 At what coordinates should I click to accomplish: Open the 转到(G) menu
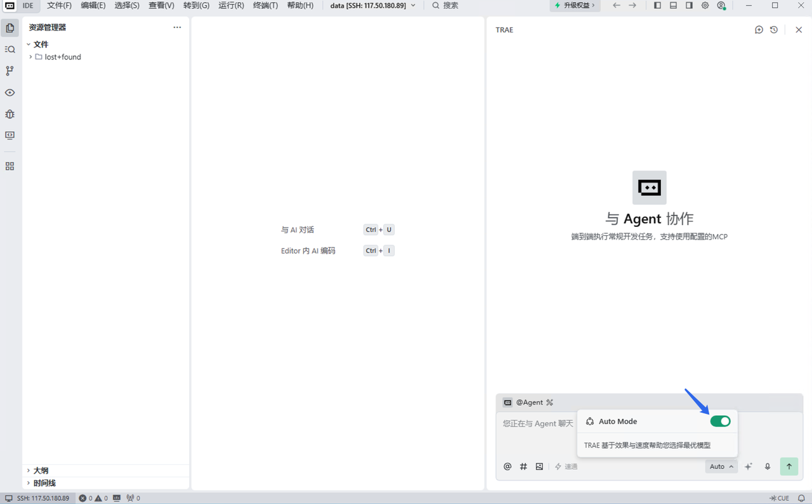click(x=196, y=6)
